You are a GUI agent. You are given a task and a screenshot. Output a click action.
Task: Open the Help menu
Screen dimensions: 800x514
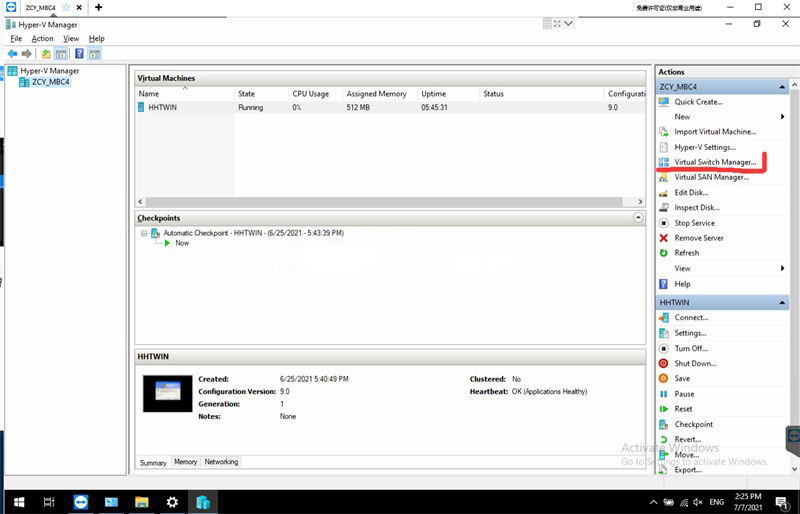(96, 38)
